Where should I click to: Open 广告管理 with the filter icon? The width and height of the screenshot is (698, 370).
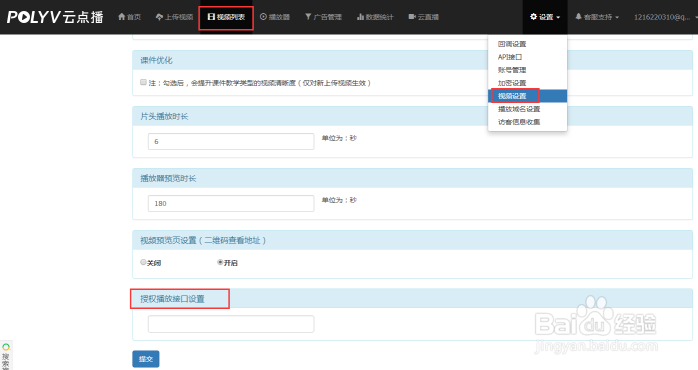point(323,17)
